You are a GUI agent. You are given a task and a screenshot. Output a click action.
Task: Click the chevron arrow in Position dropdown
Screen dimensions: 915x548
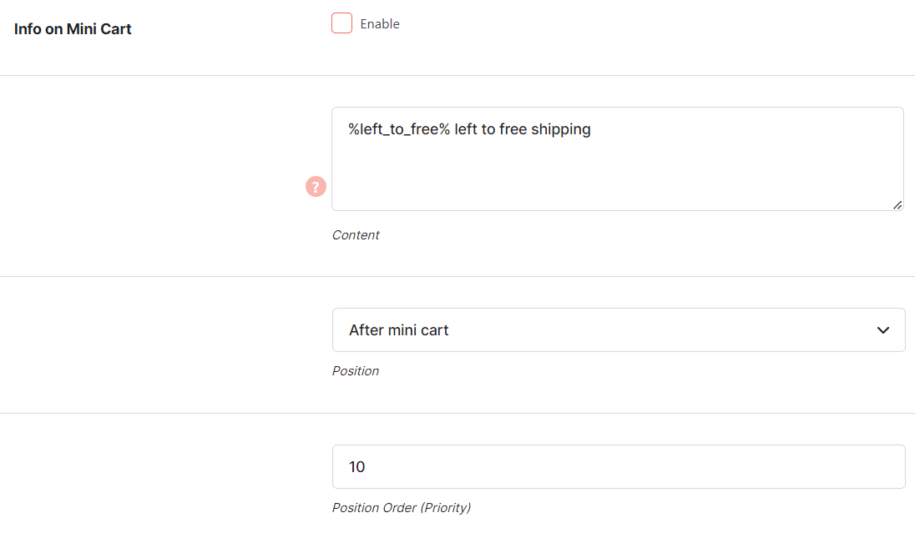click(883, 330)
